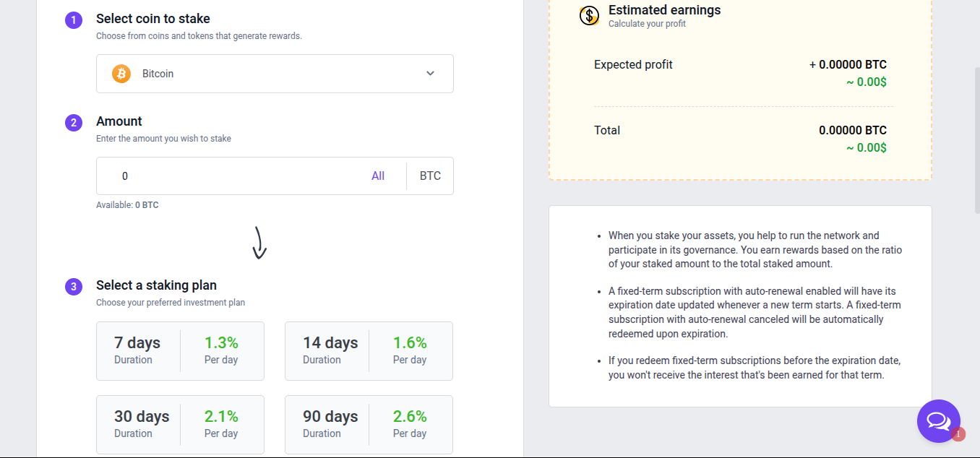The height and width of the screenshot is (458, 980).
Task: Open the live chat bubble icon
Action: click(938, 420)
